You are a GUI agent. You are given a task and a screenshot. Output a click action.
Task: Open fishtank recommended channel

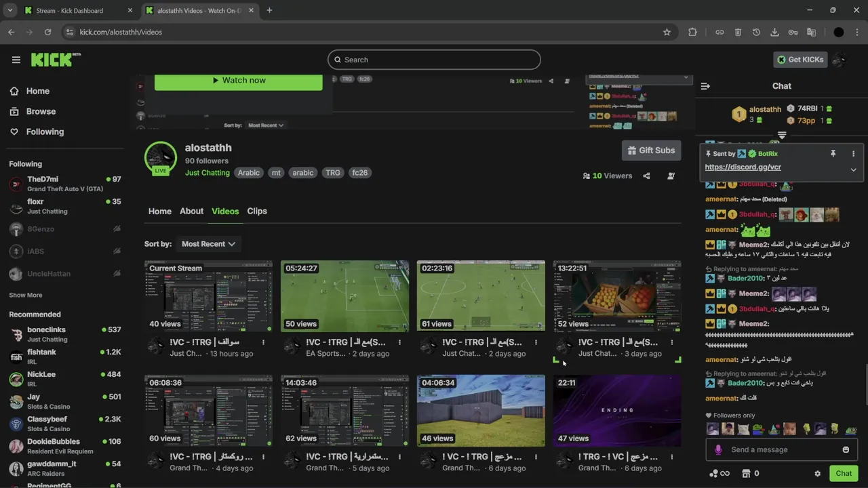click(64, 357)
